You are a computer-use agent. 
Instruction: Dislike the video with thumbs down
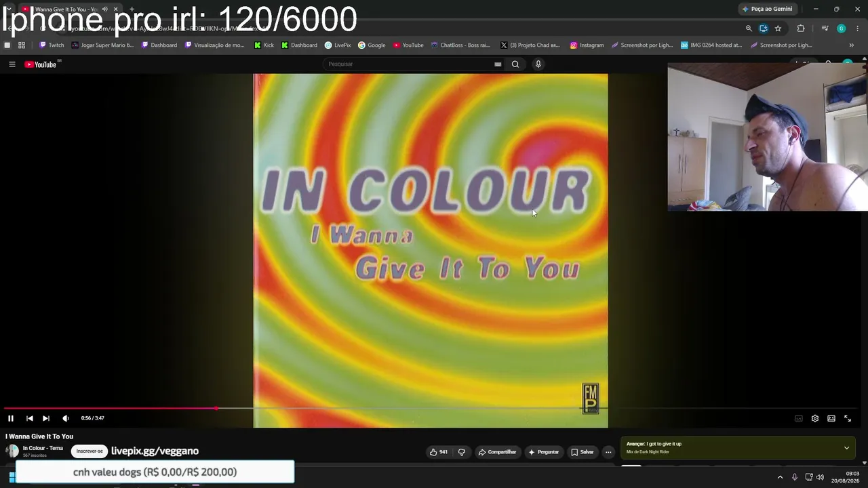[x=462, y=452]
